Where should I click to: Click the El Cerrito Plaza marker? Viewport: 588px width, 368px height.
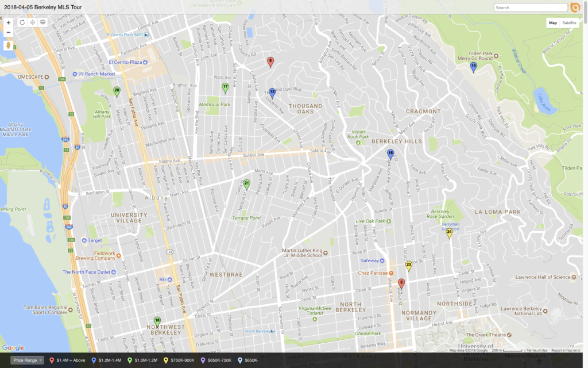(x=145, y=62)
